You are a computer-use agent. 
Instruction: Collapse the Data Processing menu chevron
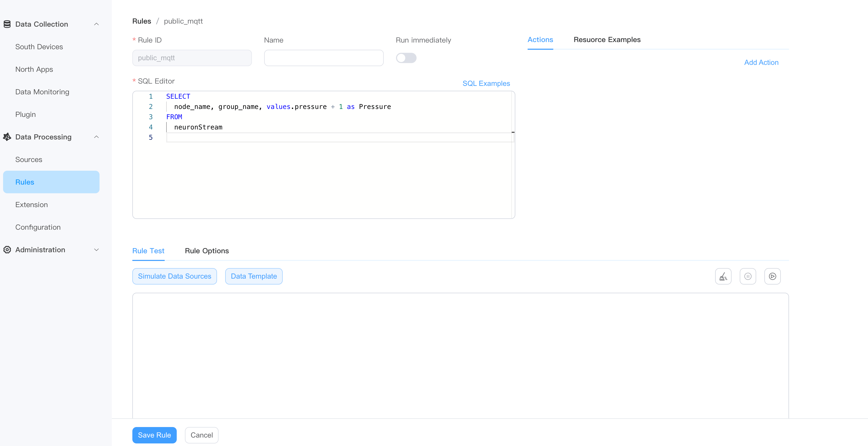[96, 137]
